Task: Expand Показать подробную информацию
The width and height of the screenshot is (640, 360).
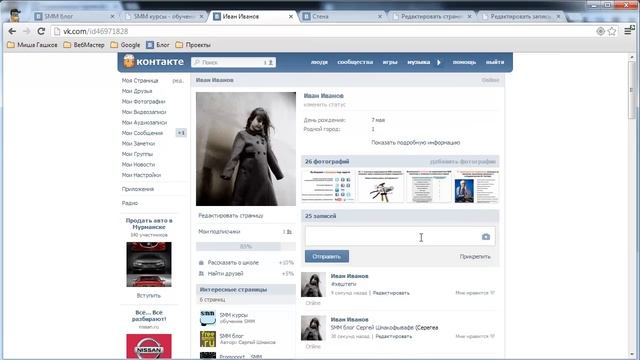Action: pyautogui.click(x=416, y=143)
